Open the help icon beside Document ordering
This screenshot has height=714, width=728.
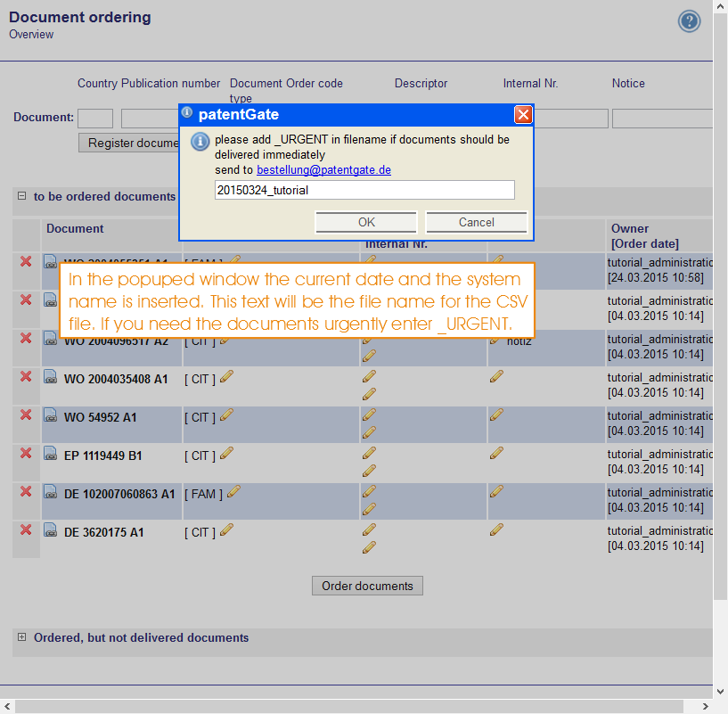689,21
